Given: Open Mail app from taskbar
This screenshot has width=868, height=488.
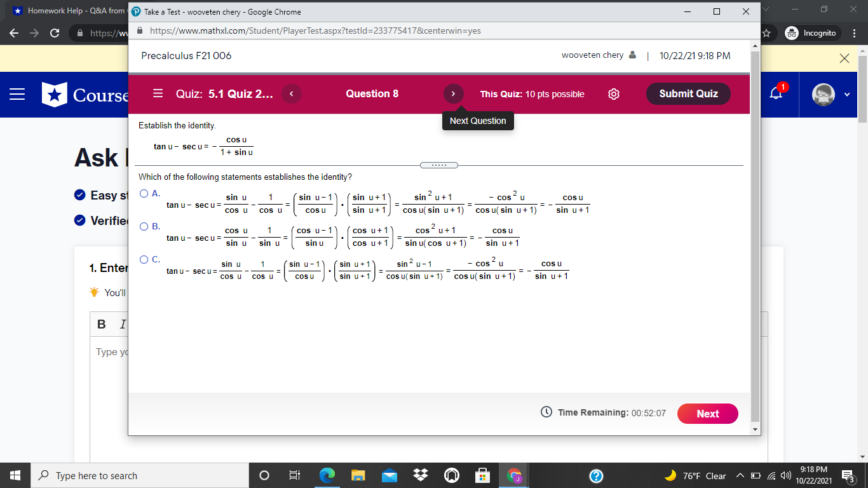Looking at the screenshot, I should pyautogui.click(x=389, y=475).
